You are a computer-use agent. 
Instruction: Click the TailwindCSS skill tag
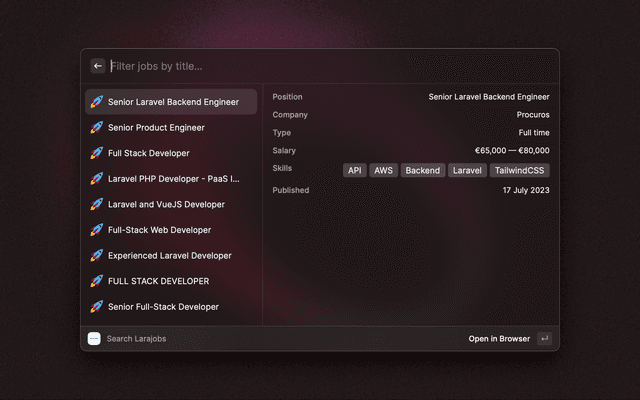point(520,171)
